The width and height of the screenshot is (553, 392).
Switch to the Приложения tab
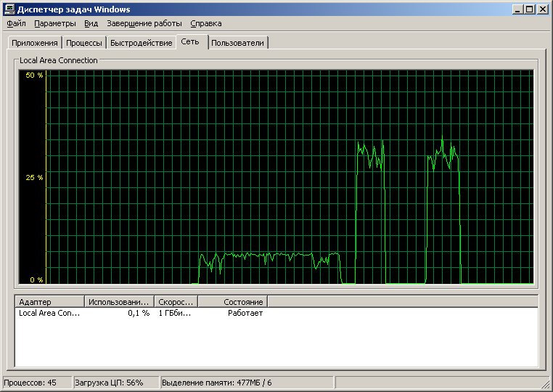point(35,43)
